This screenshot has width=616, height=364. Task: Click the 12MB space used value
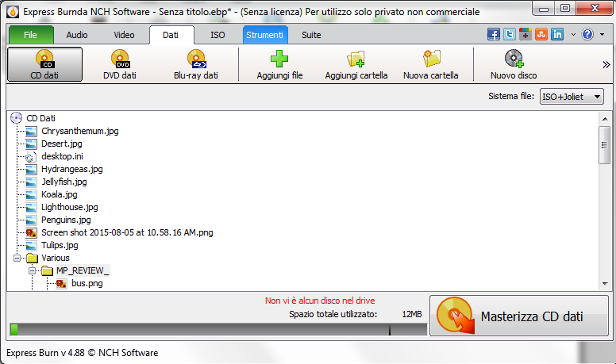[412, 314]
